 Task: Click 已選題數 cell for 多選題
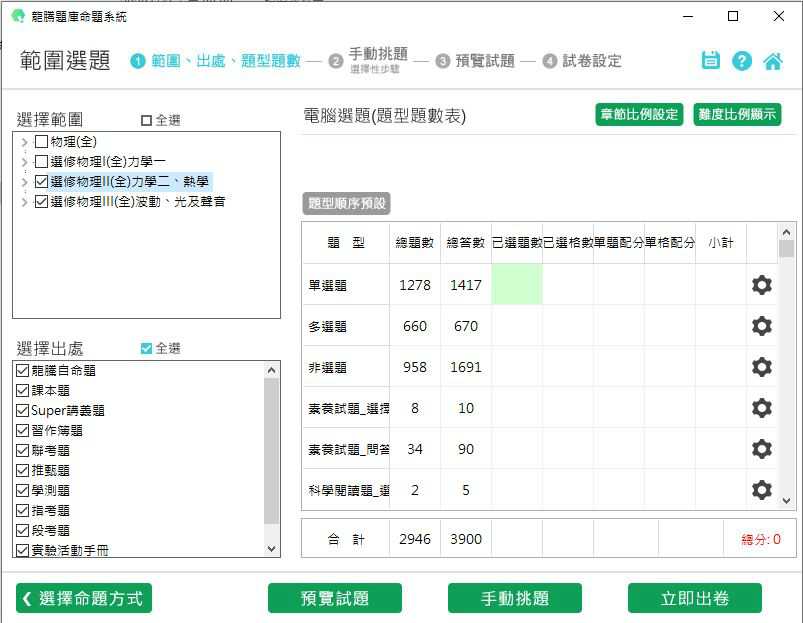click(x=517, y=326)
